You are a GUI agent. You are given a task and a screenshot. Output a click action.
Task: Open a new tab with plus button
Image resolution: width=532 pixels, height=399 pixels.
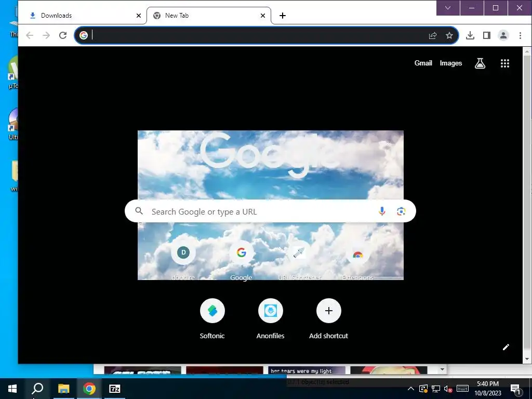[x=282, y=16]
